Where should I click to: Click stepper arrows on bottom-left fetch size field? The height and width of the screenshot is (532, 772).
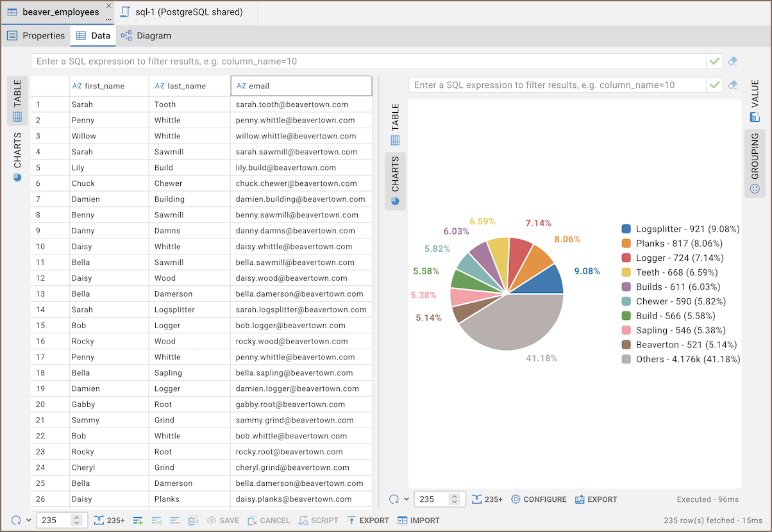77,520
